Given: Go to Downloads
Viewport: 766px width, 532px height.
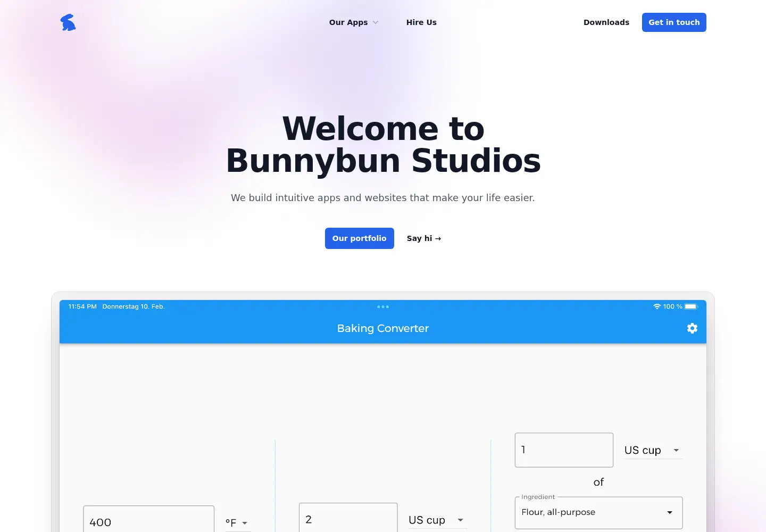Looking at the screenshot, I should 606,22.
